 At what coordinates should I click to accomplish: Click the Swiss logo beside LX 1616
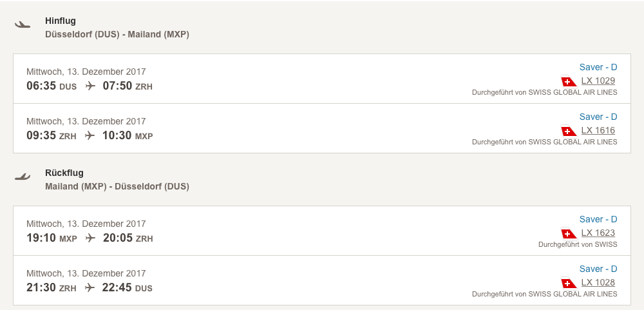[569, 131]
